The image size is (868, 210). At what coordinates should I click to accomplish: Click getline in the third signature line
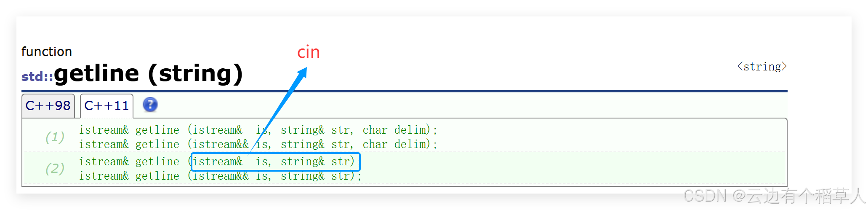157,162
